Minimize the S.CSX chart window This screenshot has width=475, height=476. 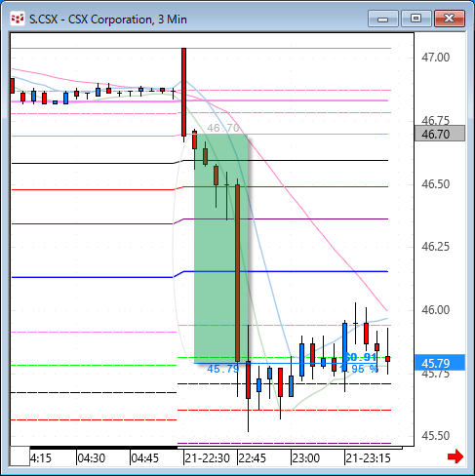pyautogui.click(x=383, y=19)
